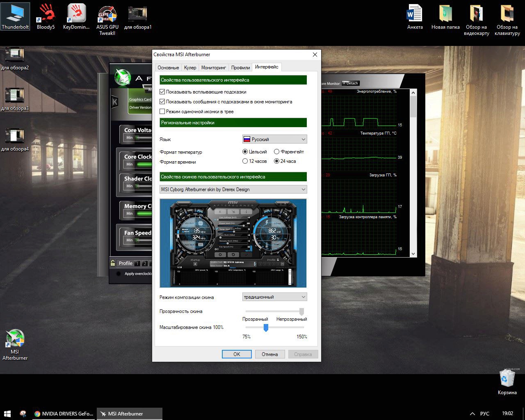Screen dimensions: 525x420
Task: Open the Windows Start menu
Action: coord(7,413)
